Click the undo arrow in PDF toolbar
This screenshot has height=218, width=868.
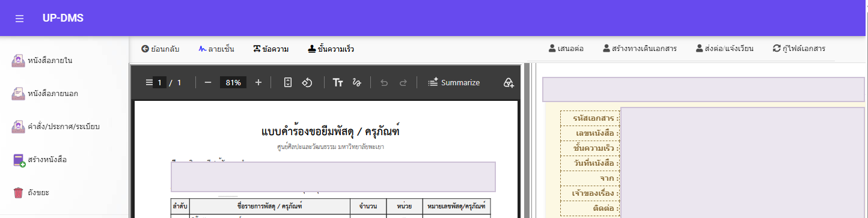click(384, 82)
